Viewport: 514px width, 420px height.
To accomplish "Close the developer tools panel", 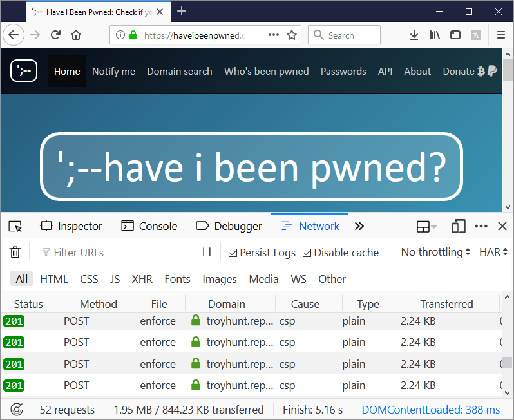I will pos(502,226).
